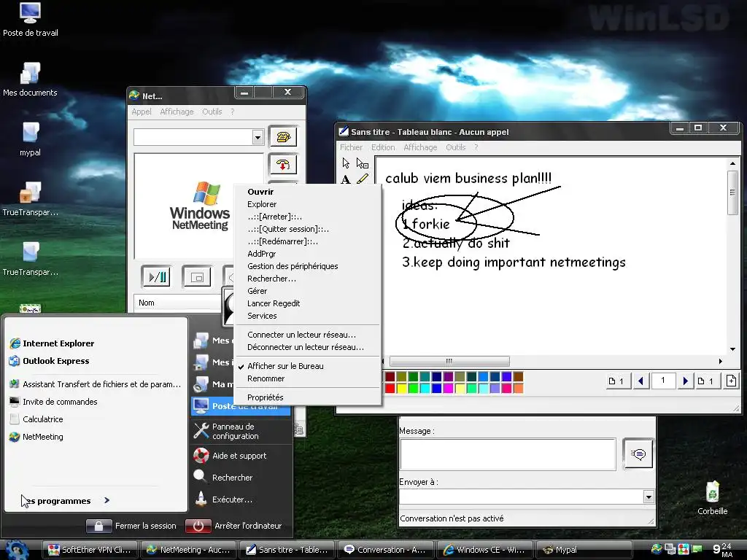Insert a new page in whiteboard
The width and height of the screenshot is (747, 560).
click(731, 381)
